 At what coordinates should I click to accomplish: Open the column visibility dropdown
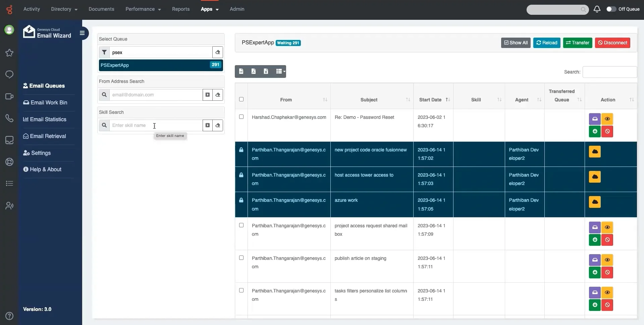click(x=280, y=72)
